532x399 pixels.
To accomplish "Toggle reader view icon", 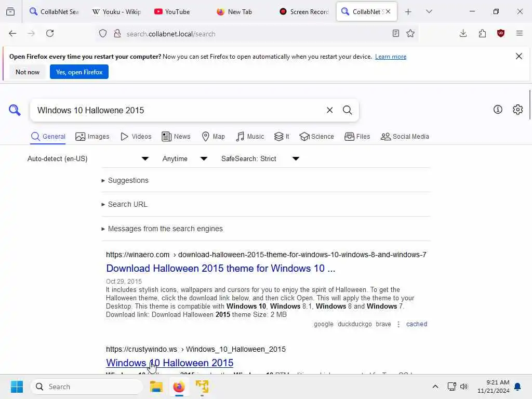I will tap(395, 33).
